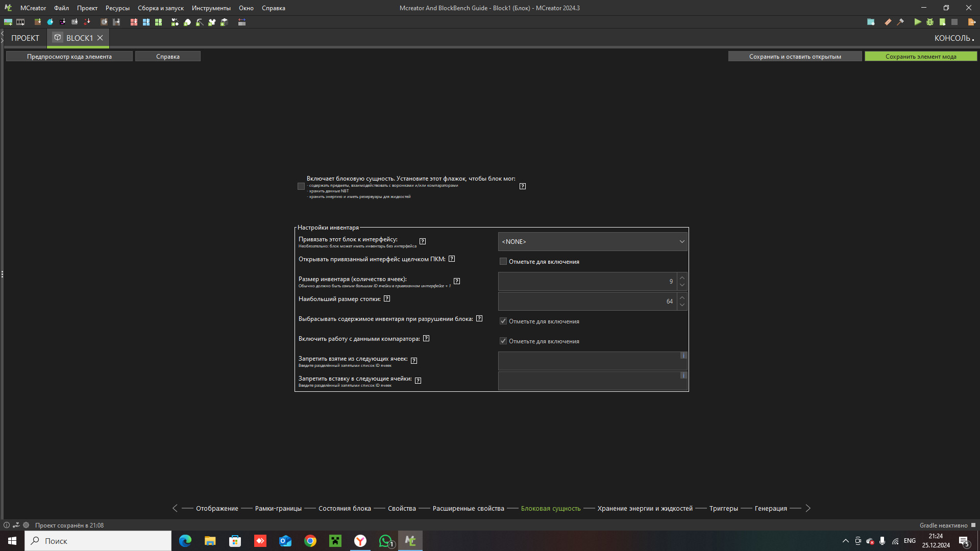The width and height of the screenshot is (980, 551).
Task: Click Сохранить элемент мода button
Action: [x=920, y=56]
